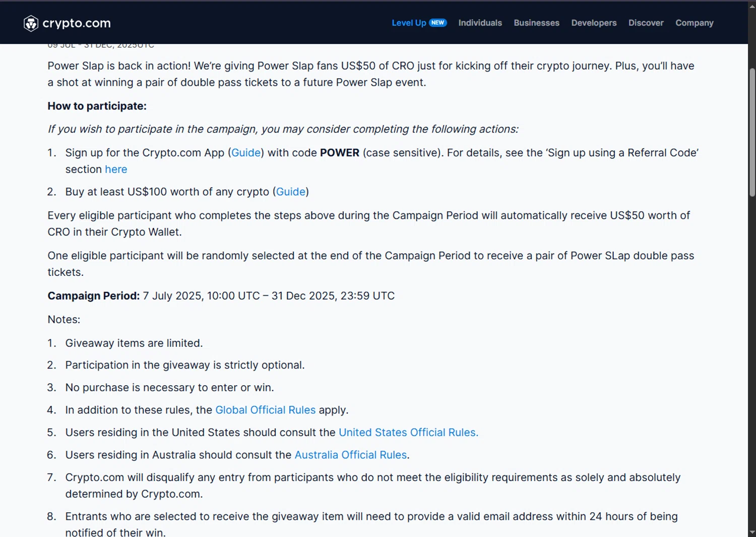Image resolution: width=756 pixels, height=537 pixels.
Task: Click the 'Power Slap is back in action!' paragraph
Action: (371, 74)
